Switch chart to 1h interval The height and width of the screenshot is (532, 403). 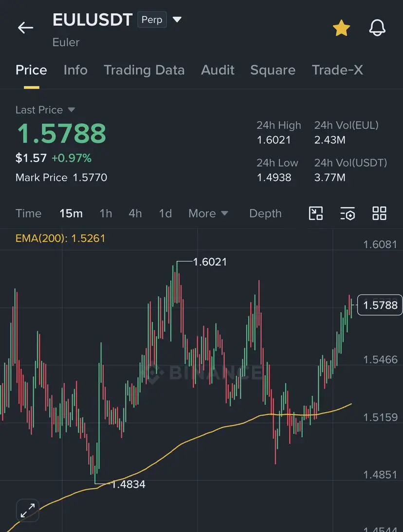[106, 213]
